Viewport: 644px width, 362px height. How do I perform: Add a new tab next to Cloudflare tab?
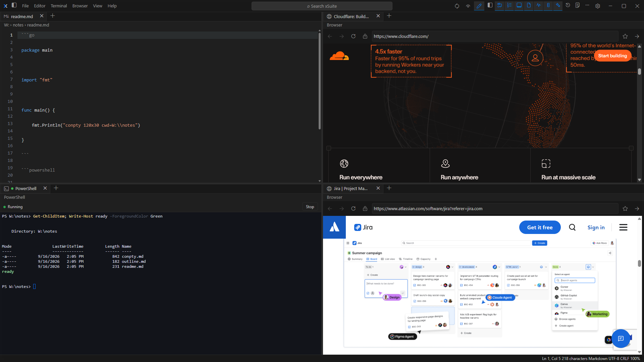coord(389,16)
